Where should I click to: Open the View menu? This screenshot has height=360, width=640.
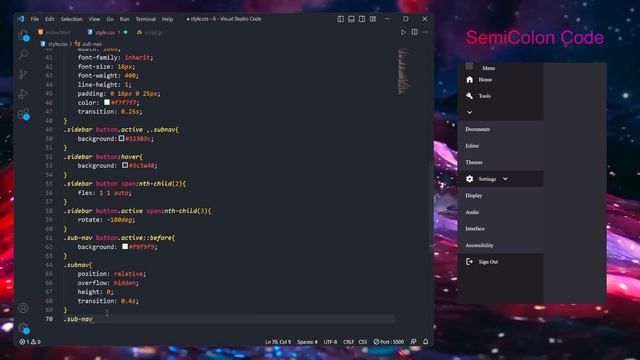pyautogui.click(x=94, y=19)
